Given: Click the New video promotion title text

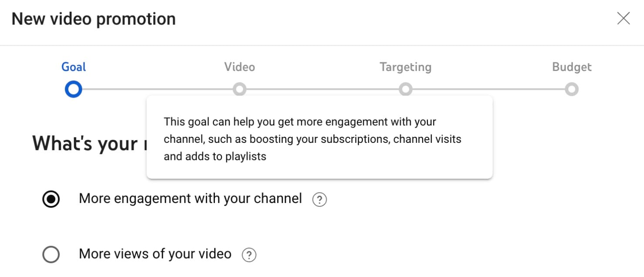Looking at the screenshot, I should 94,18.
